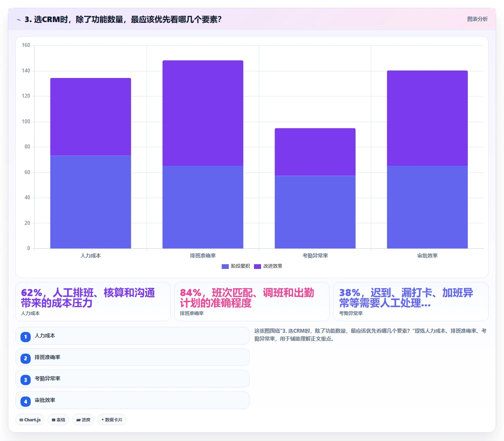Click the 考勤异常率 x-axis label
The width and height of the screenshot is (504, 441).
(315, 256)
